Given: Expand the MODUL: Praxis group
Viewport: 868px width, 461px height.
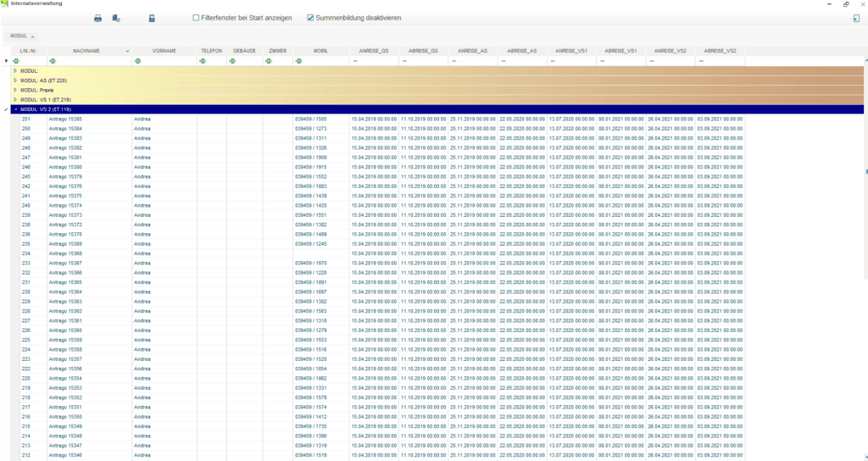Looking at the screenshot, I should tap(15, 90).
